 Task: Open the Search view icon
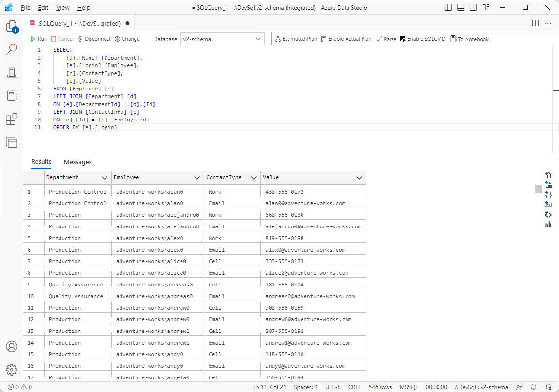click(12, 49)
